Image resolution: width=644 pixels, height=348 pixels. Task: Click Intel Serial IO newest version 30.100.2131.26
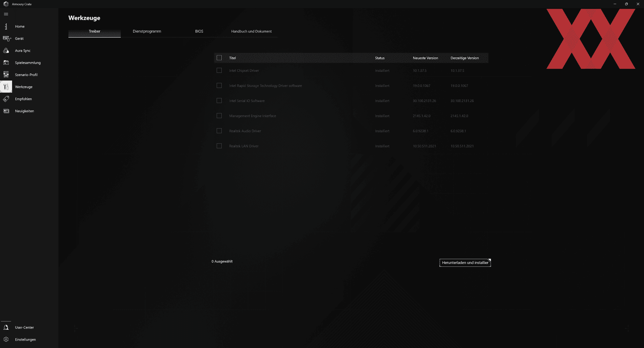click(424, 101)
